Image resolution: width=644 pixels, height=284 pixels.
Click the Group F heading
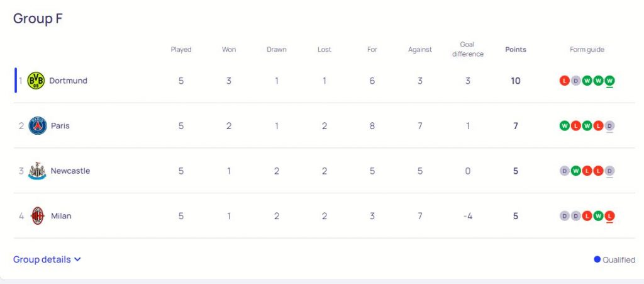coord(38,19)
